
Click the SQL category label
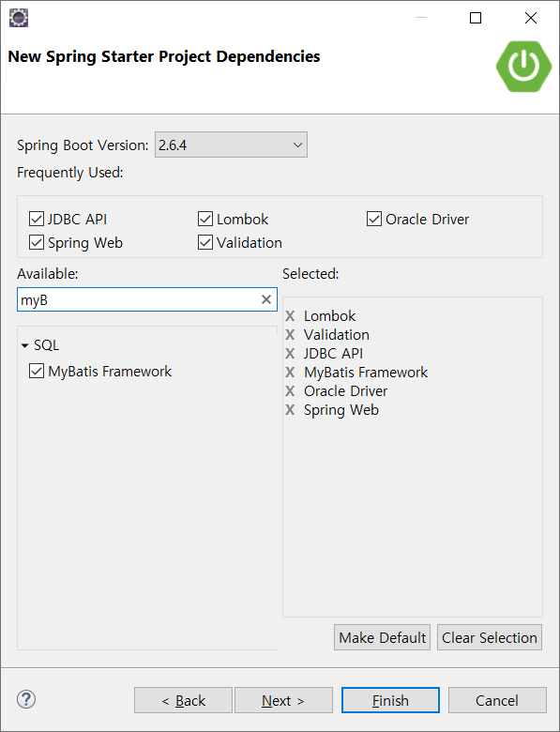[46, 345]
